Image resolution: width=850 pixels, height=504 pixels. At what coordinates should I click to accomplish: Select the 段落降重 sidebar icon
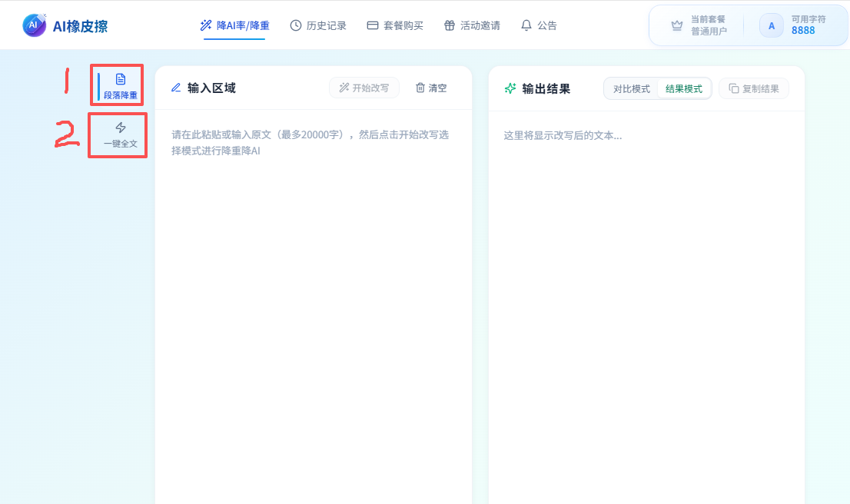121,79
